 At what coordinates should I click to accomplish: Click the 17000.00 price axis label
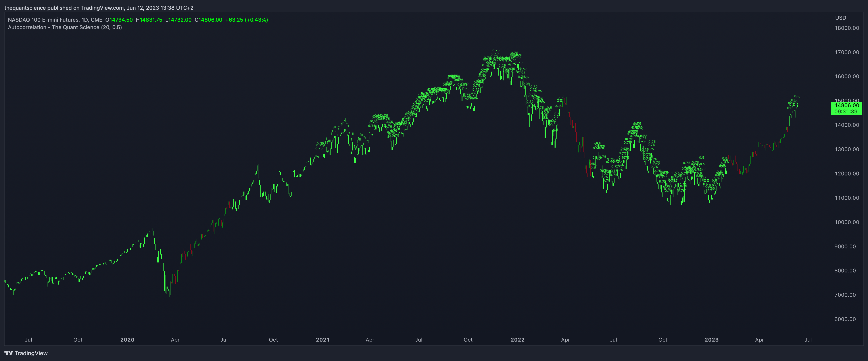tap(847, 52)
